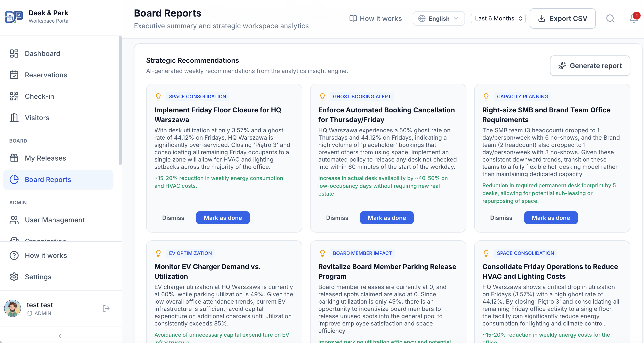The image size is (644, 343).
Task: Click the ADMIN role badge under test test
Action: (39, 313)
